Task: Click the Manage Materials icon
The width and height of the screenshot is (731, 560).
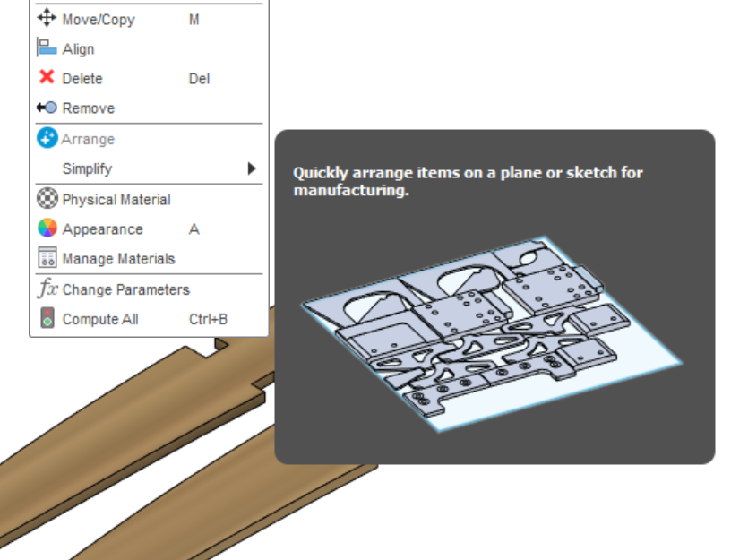Action: [47, 258]
